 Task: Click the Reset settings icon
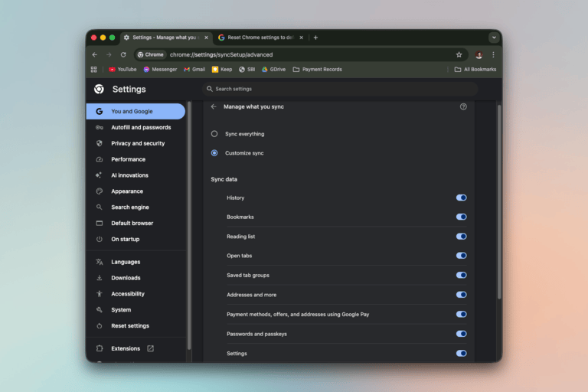click(x=99, y=325)
